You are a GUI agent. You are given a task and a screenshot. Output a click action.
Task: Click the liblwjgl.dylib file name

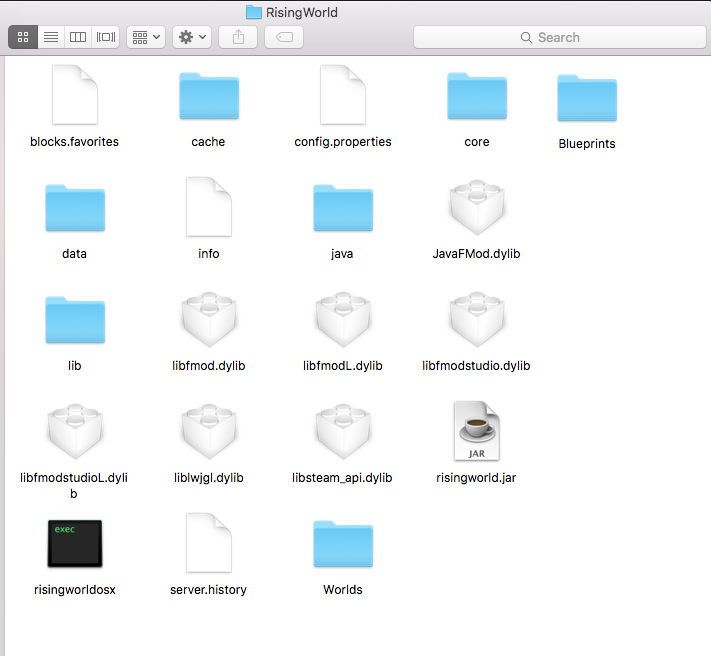209,478
